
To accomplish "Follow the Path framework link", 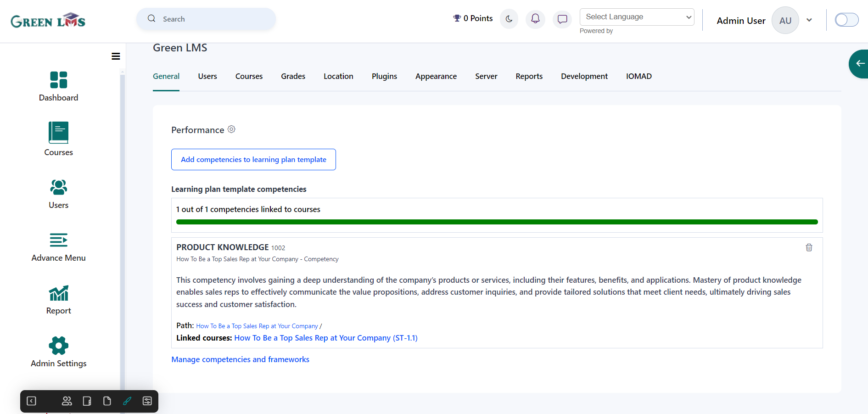I will (x=257, y=326).
